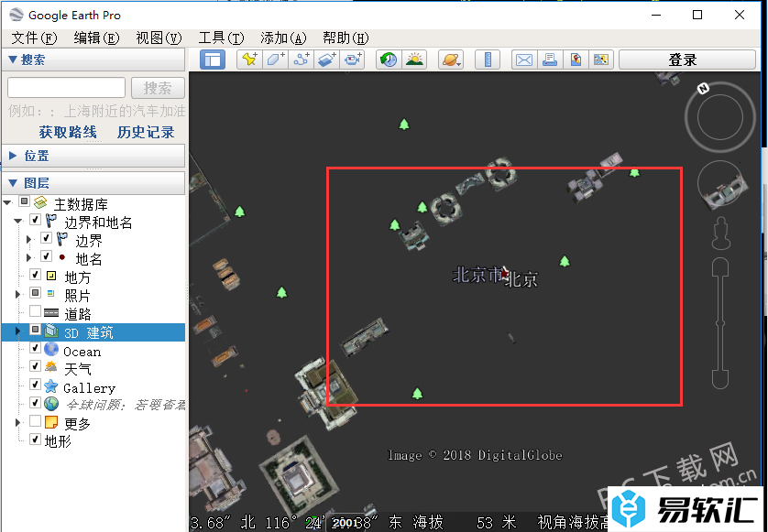The width and height of the screenshot is (768, 532).
Task: Collapse the 主数据库 tree node
Action: (x=7, y=202)
